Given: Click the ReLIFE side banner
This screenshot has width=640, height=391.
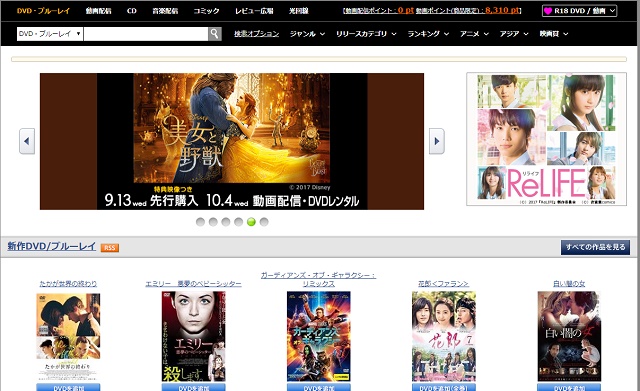Looking at the screenshot, I should (547, 139).
